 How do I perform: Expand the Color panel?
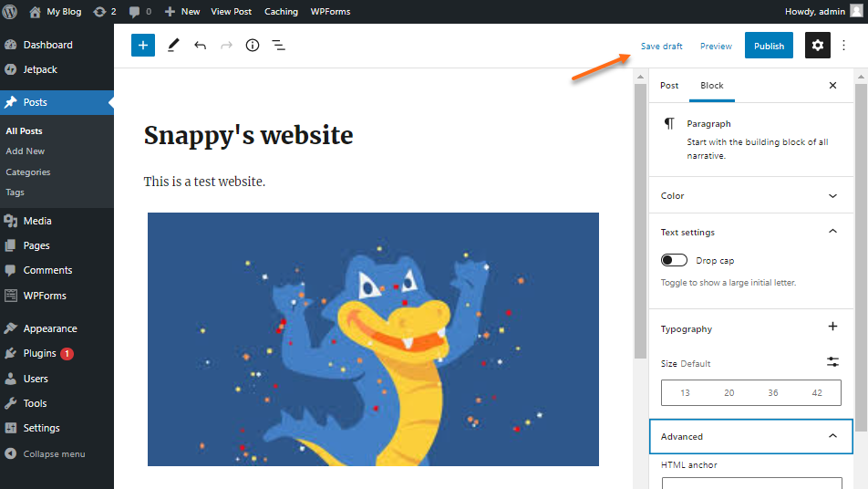(750, 195)
